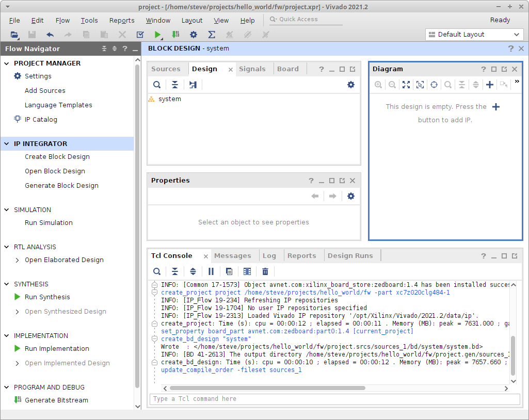Screen dimensions: 529x420
Task: Click the Add IP plus icon in Diagram toolbar
Action: [x=490, y=85]
